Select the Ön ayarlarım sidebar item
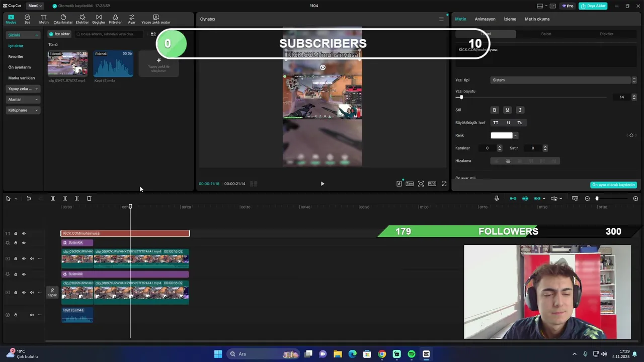Viewport: 644px width, 362px height. tap(19, 67)
